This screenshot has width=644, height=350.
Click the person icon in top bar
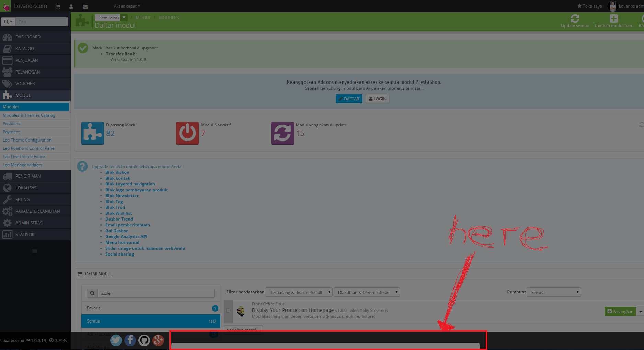pyautogui.click(x=71, y=7)
